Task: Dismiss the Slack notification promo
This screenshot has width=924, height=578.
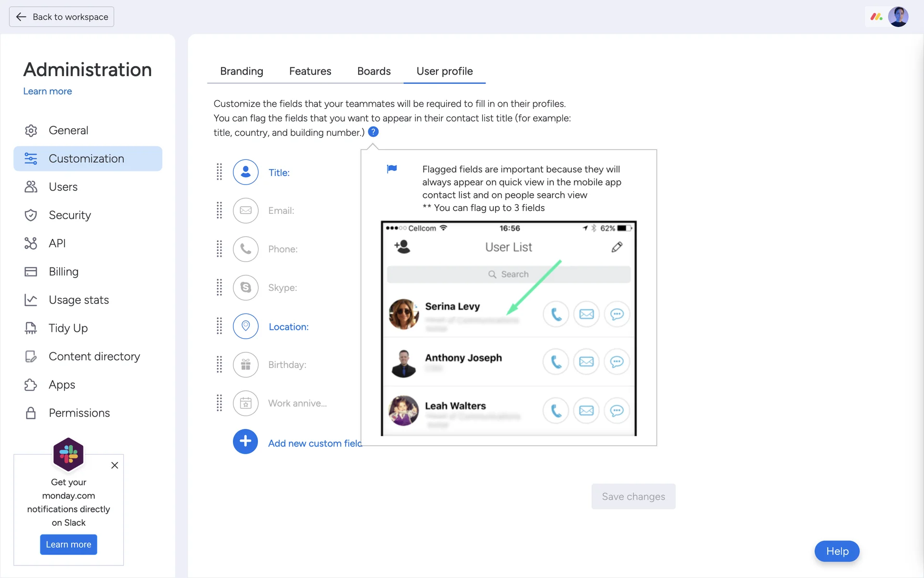Action: coord(115,465)
